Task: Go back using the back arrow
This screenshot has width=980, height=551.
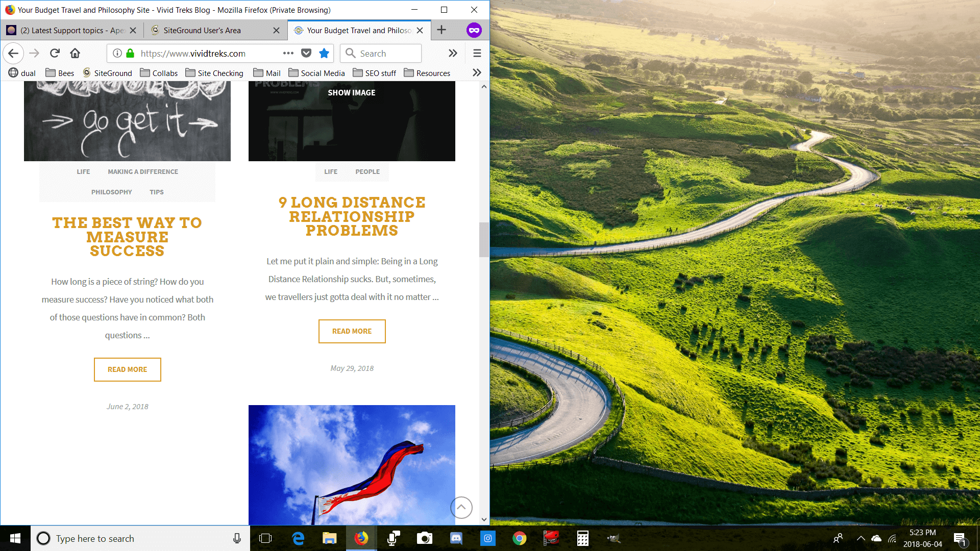Action: 13,53
